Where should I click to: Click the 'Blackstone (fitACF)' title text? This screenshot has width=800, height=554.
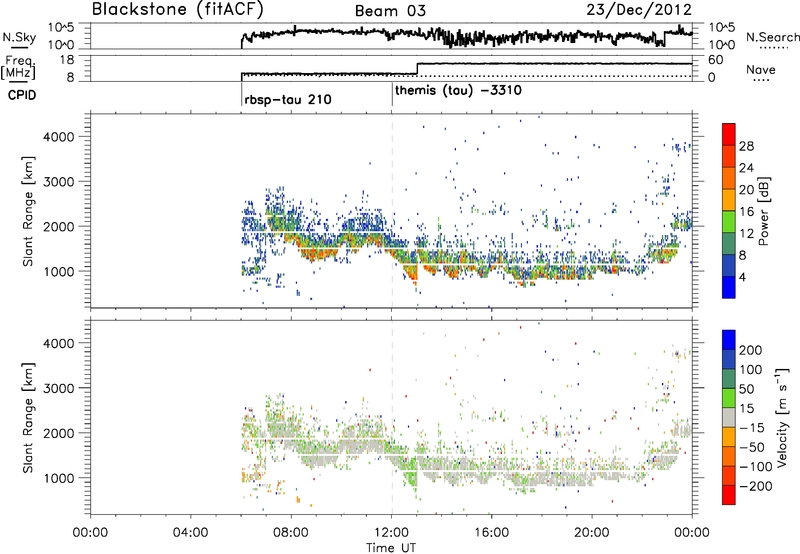178,10
